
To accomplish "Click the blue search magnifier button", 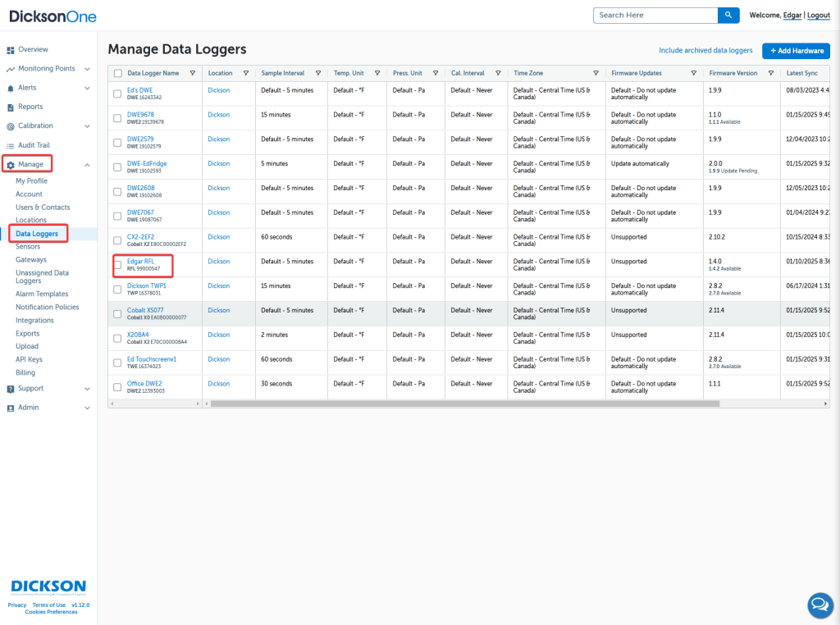I will tap(728, 15).
